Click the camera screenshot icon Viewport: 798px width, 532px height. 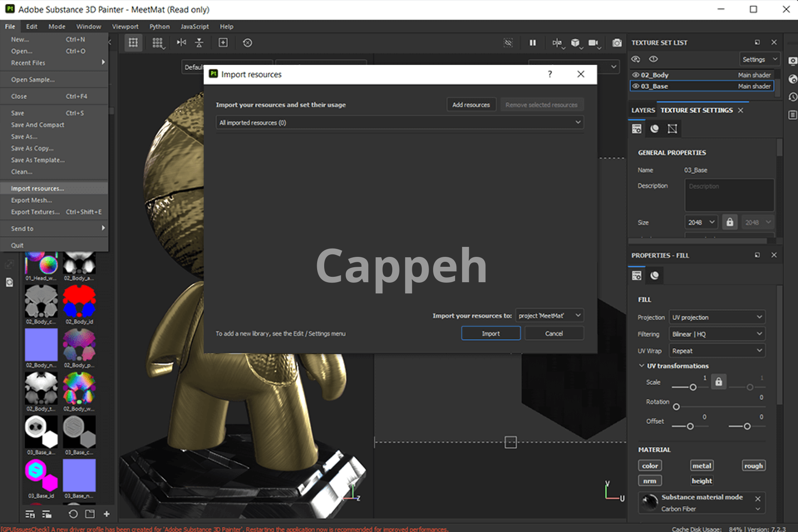(617, 43)
